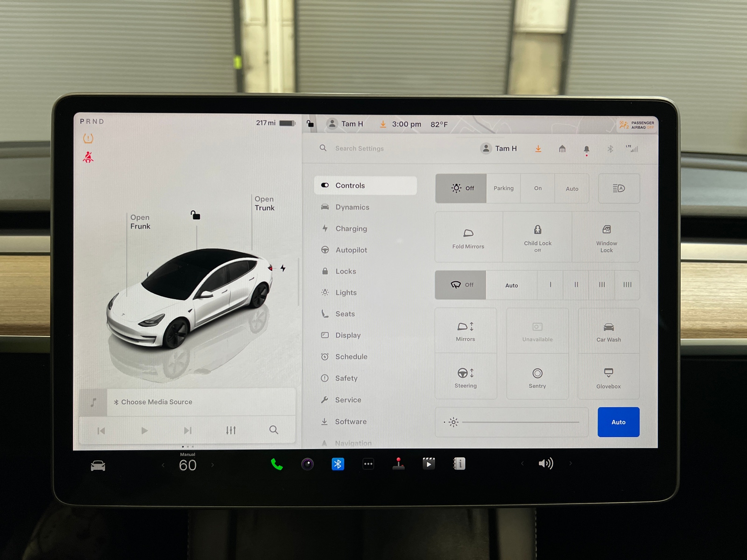
Task: Open the phone app from the dock
Action: tap(276, 464)
